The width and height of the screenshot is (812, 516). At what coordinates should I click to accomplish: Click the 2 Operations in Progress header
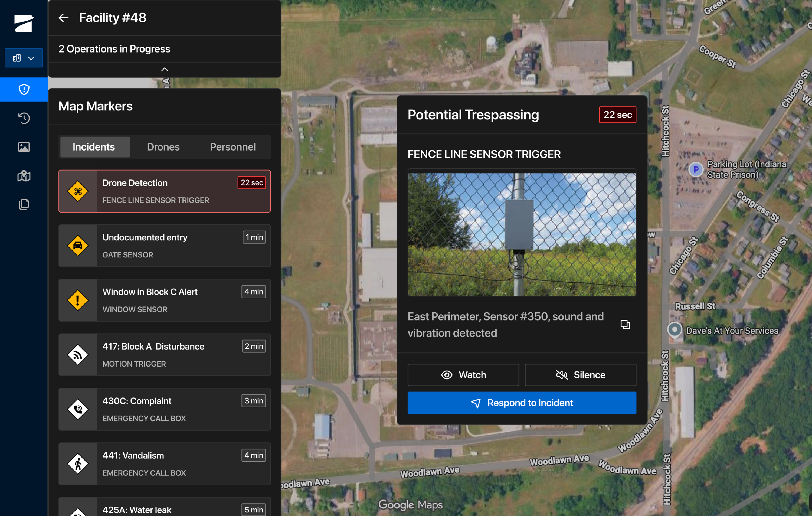(114, 49)
